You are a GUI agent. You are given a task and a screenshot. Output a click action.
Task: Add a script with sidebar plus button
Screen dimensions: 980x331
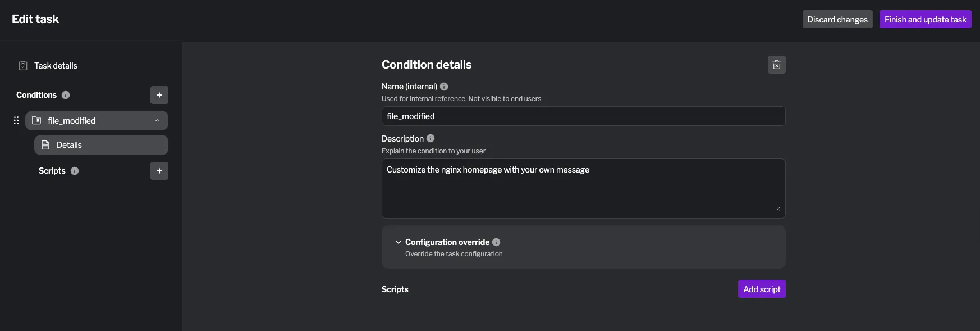[x=159, y=171]
